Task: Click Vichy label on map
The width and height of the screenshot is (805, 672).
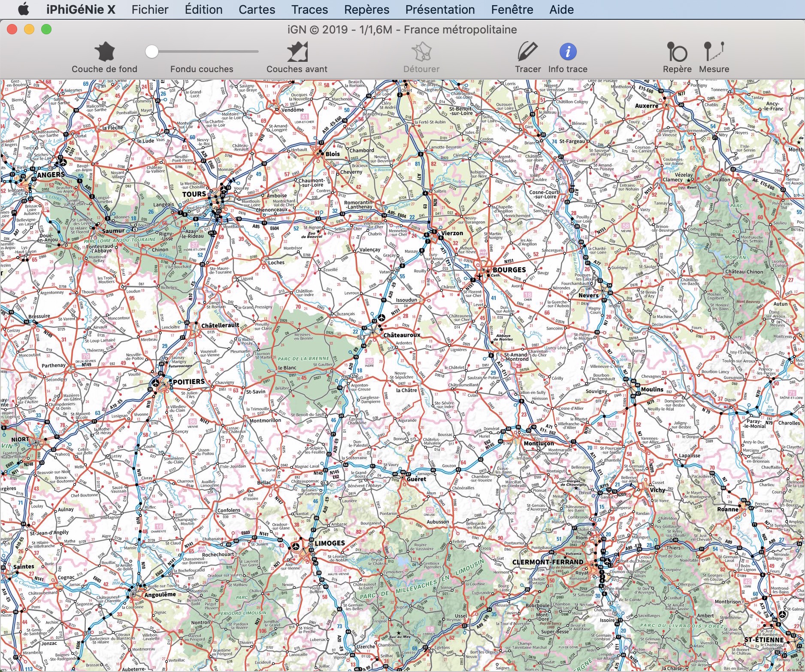Action: [657, 490]
